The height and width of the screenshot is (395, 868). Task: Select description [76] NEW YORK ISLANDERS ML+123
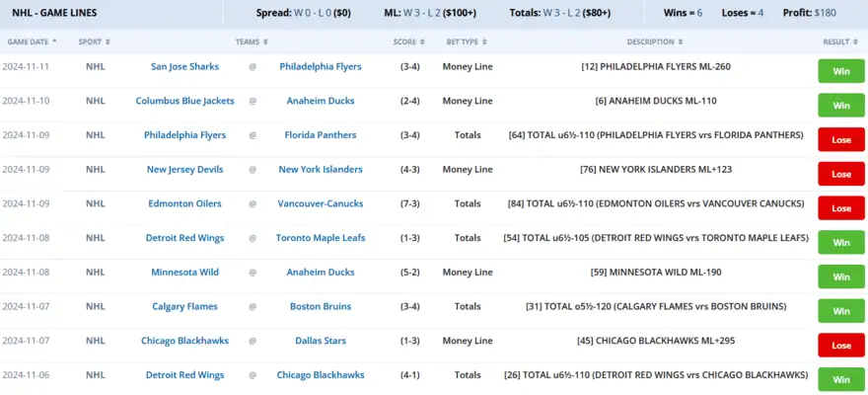coord(655,170)
